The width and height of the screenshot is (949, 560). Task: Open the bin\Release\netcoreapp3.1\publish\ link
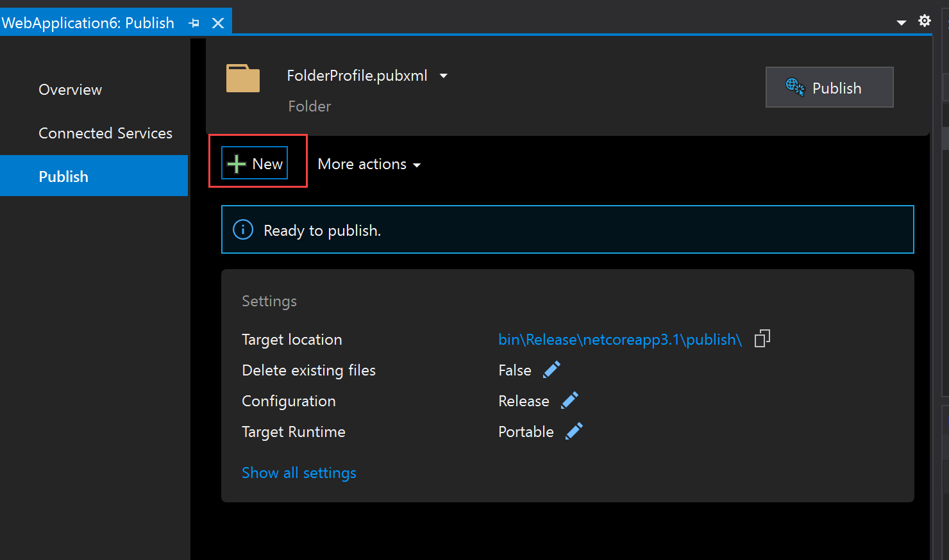pos(619,340)
